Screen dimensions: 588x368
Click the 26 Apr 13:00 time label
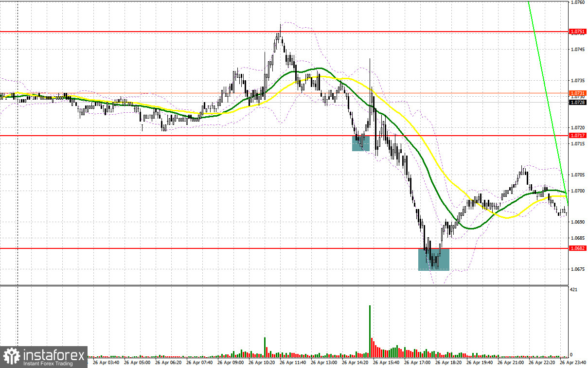[x=324, y=362]
